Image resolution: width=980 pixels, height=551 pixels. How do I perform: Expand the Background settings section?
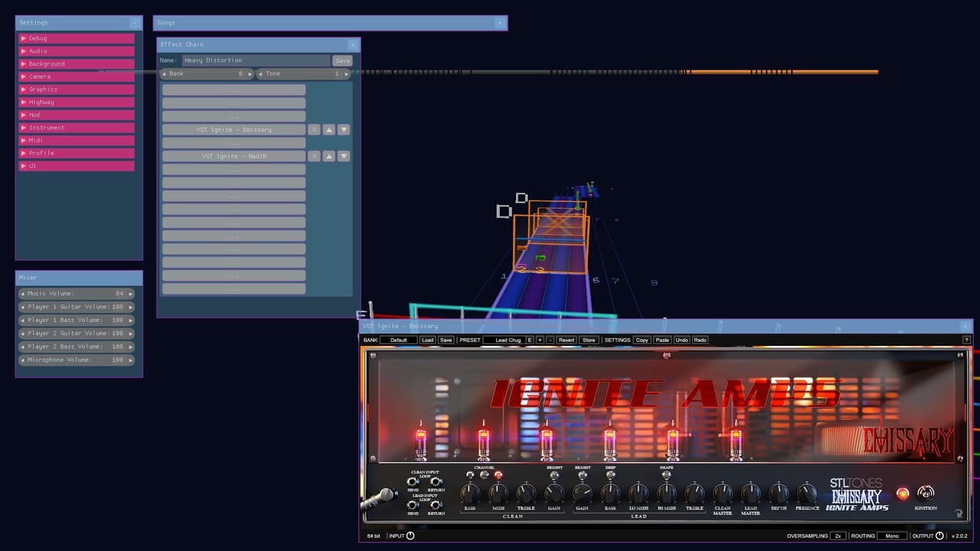pos(77,64)
